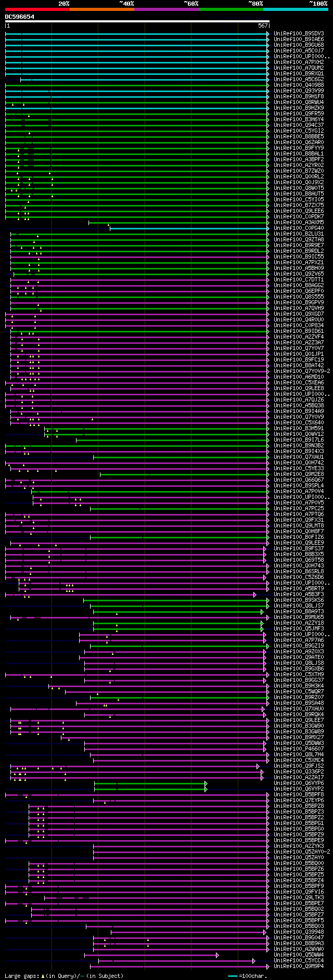Click hit label UniRef100_B8BAL1
Image resolution: width=333 pixels, height=980 pixels.
[299, 154]
